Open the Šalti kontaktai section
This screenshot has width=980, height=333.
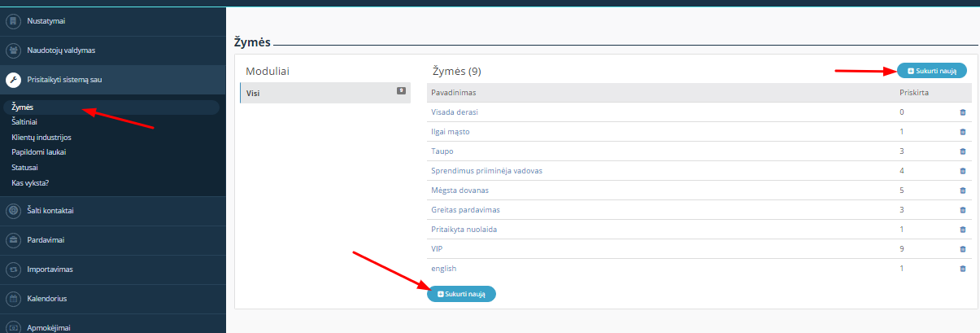tap(113, 211)
